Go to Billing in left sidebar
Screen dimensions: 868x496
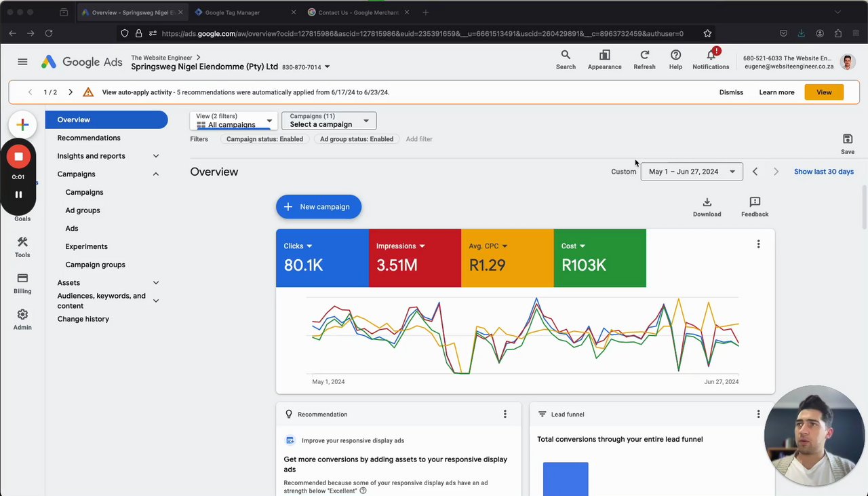[x=22, y=284]
